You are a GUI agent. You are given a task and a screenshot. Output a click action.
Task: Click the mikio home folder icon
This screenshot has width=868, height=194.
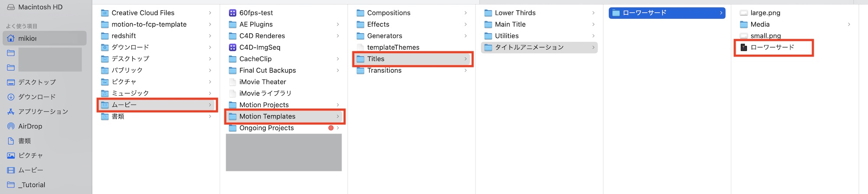click(11, 38)
